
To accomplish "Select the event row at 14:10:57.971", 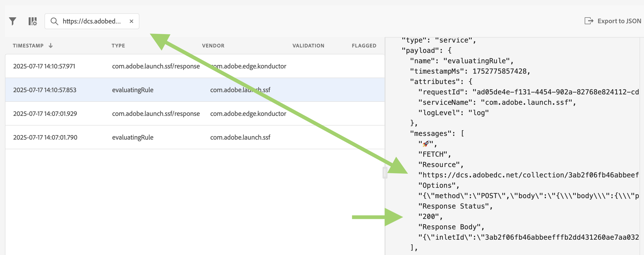I will click(195, 66).
